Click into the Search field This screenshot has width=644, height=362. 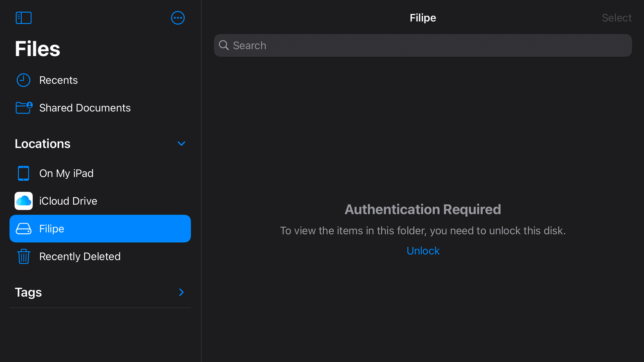[423, 45]
